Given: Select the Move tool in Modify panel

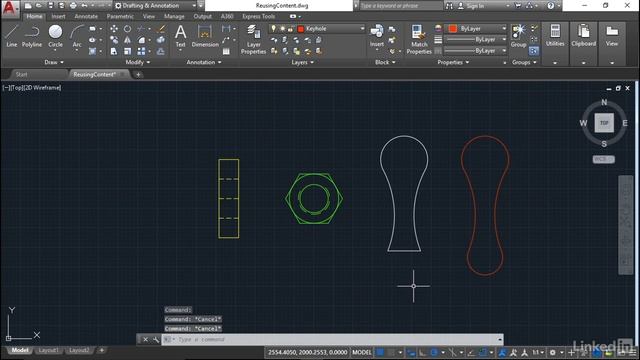Looking at the screenshot, I should pos(114,29).
